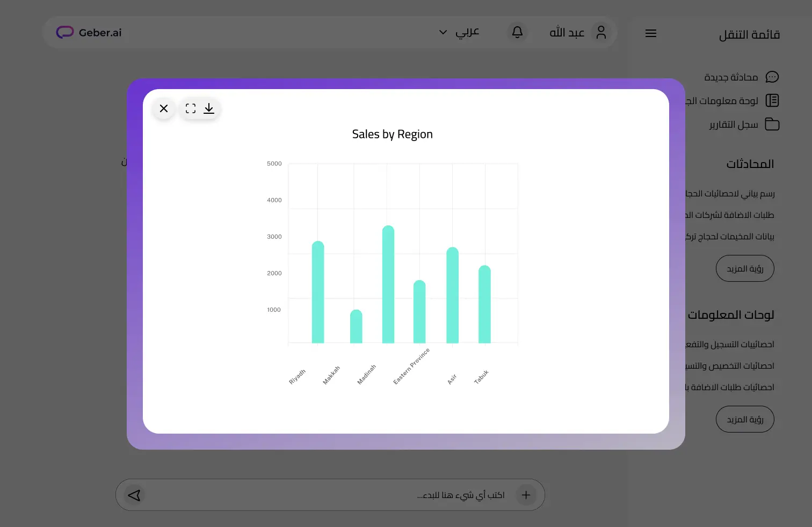The height and width of the screenshot is (527, 812).
Task: Toggle the hamburger navigation menu
Action: pyautogui.click(x=650, y=33)
